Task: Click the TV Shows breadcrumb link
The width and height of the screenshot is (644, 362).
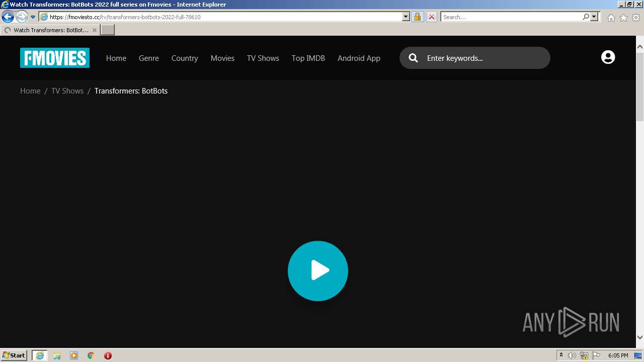Action: click(67, 91)
